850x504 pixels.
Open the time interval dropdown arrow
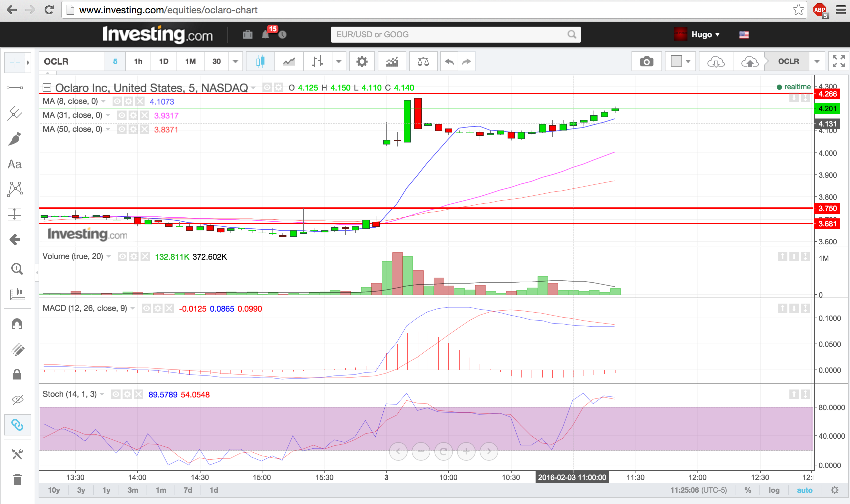[235, 62]
